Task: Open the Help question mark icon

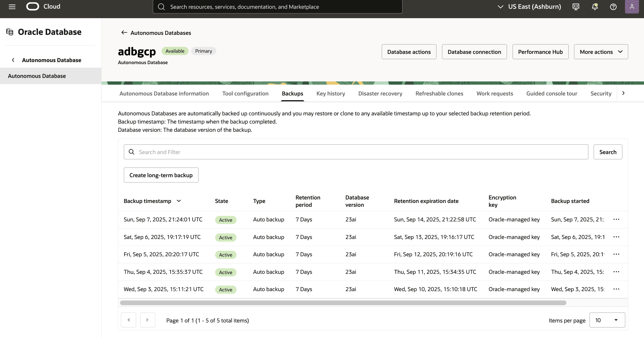Action: pos(613,6)
